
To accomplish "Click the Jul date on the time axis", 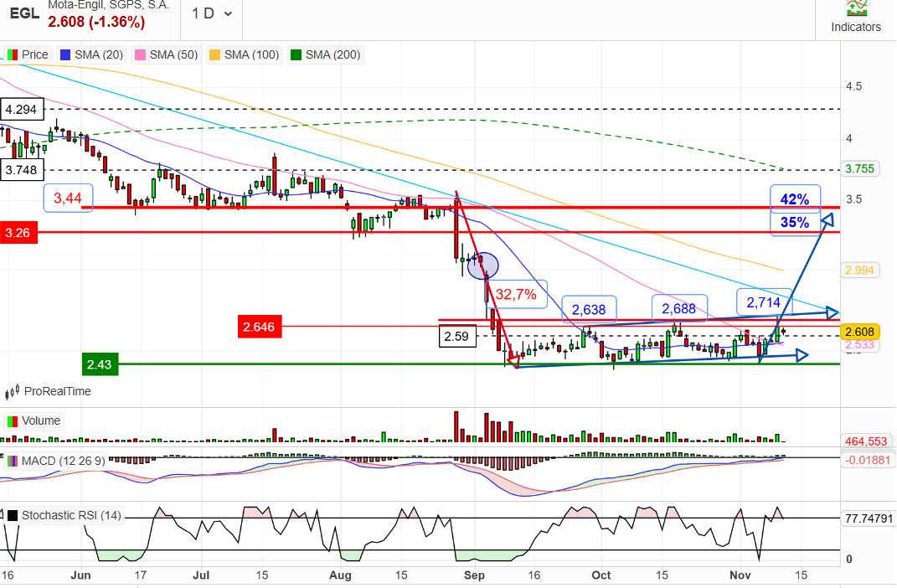I will [201, 575].
